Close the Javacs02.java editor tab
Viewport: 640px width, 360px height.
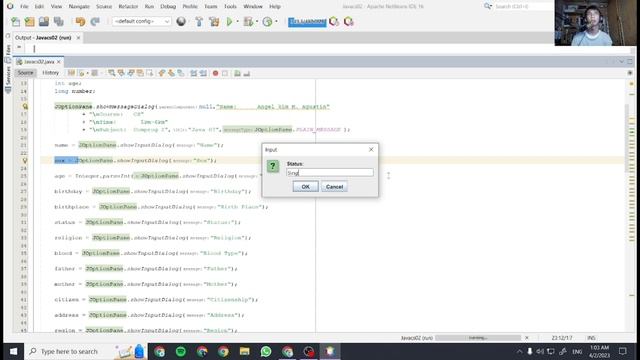click(x=59, y=62)
